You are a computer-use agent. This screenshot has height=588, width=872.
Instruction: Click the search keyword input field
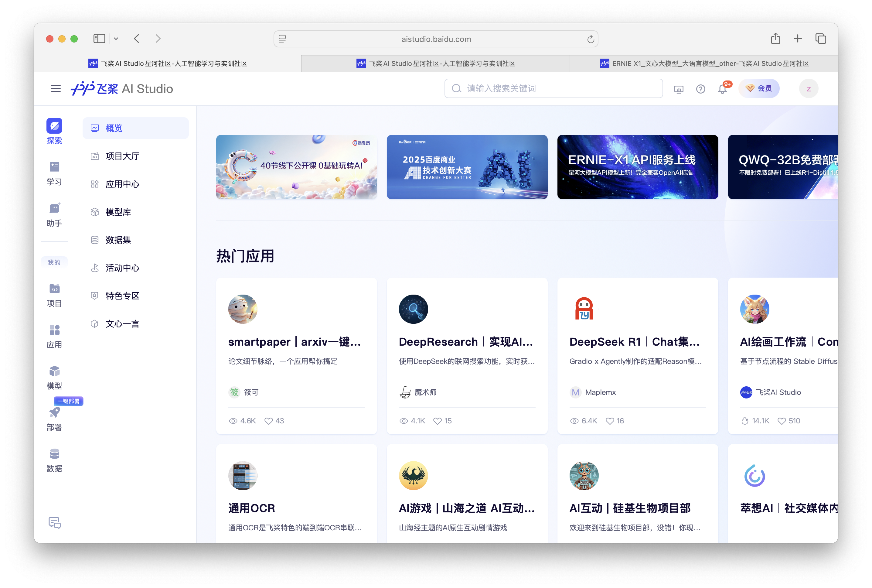pos(553,88)
